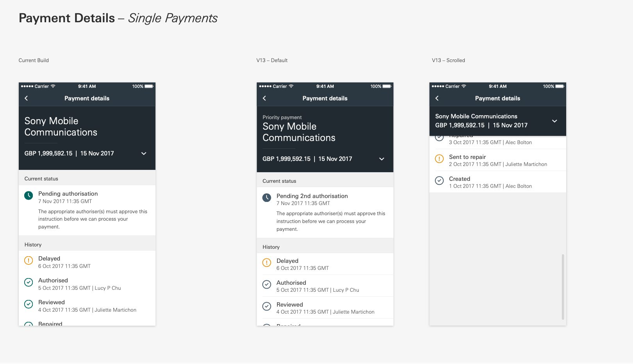633x364 pixels.
Task: Select the Payment details title in Current Build
Action: [x=87, y=98]
